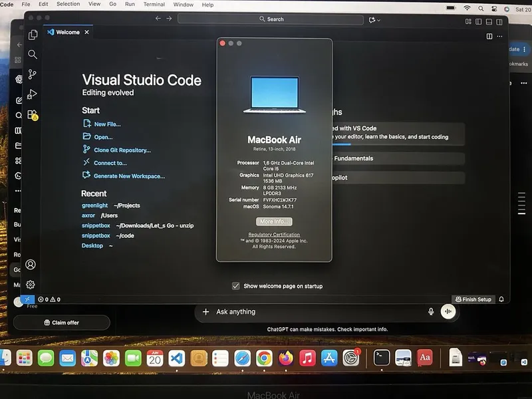
Task: Click the remote window indicator in status bar
Action: point(27,299)
